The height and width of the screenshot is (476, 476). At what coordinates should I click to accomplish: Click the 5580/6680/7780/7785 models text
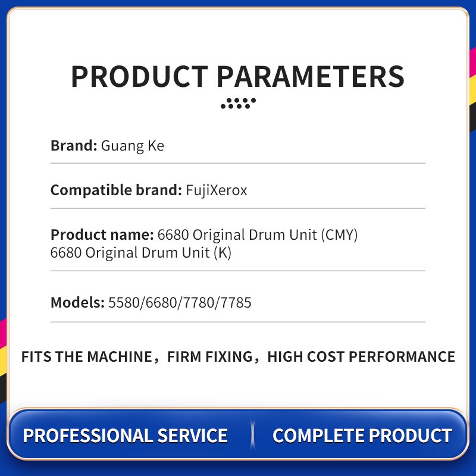coord(180,303)
